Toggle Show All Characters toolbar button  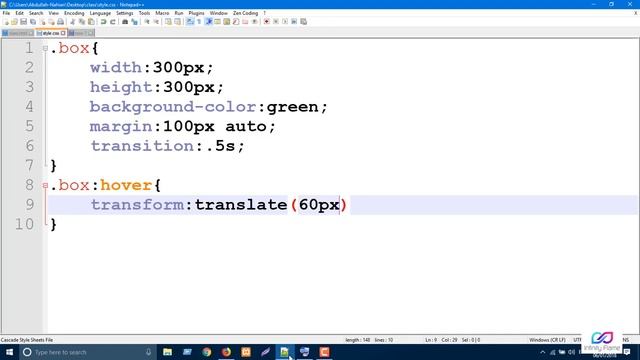[199, 22]
